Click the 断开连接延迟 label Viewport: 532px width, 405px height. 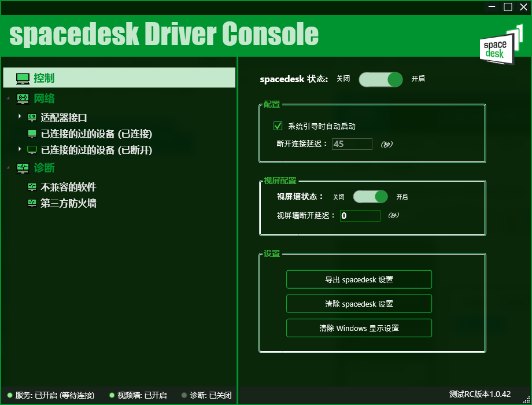coord(302,143)
